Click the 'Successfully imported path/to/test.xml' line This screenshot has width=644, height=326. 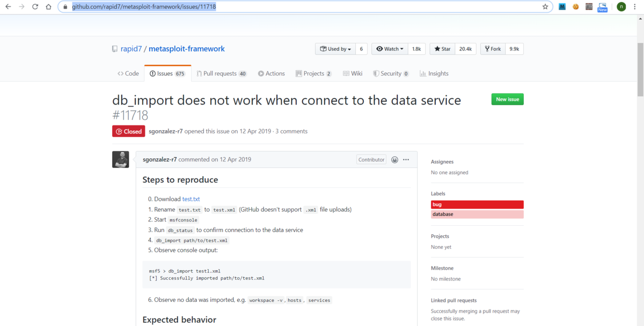tap(207, 278)
